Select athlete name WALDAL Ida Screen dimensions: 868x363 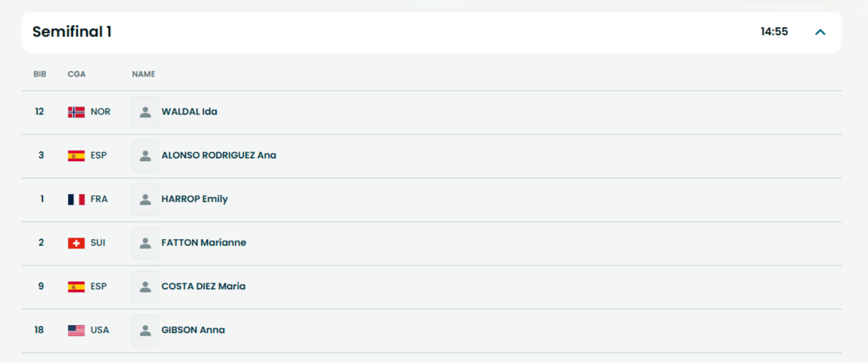coord(189,112)
